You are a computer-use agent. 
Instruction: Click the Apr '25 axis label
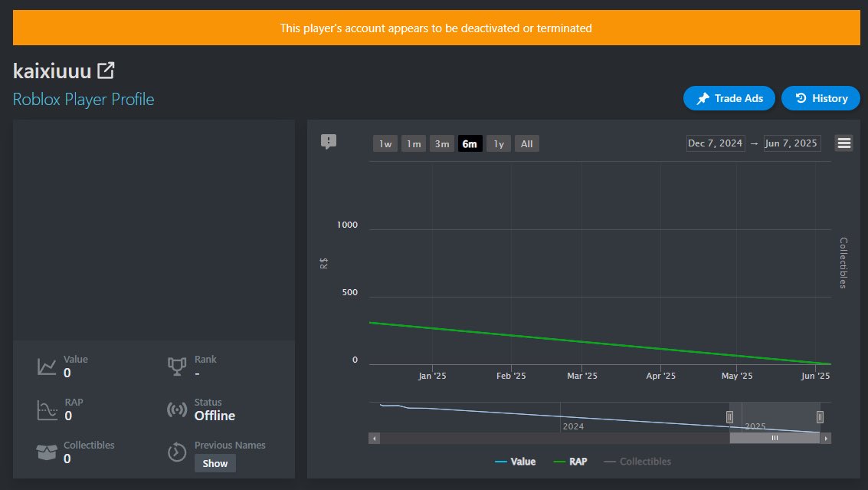pos(660,376)
